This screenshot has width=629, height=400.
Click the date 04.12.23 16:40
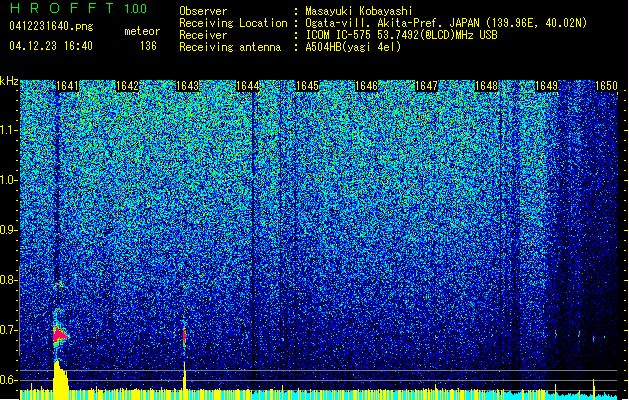(x=51, y=46)
